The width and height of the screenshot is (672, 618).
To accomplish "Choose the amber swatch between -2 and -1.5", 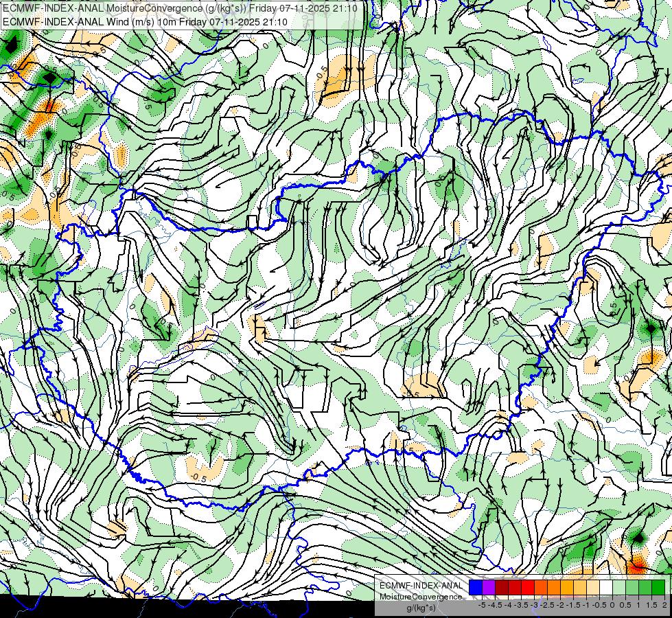I will pyautogui.click(x=567, y=588).
